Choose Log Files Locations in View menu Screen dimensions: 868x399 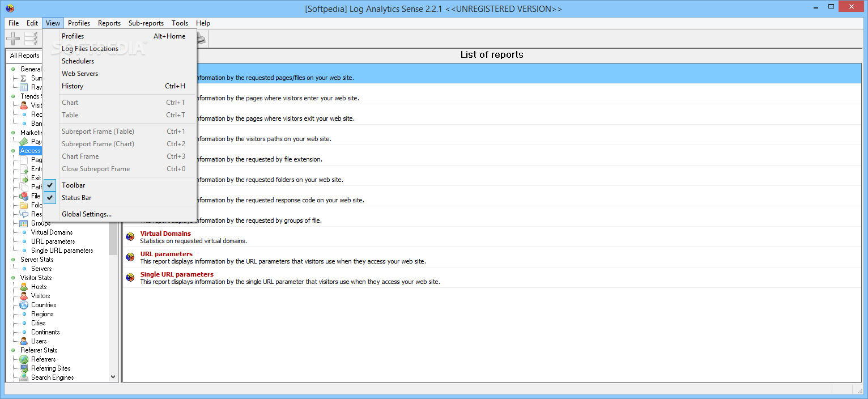(120, 49)
